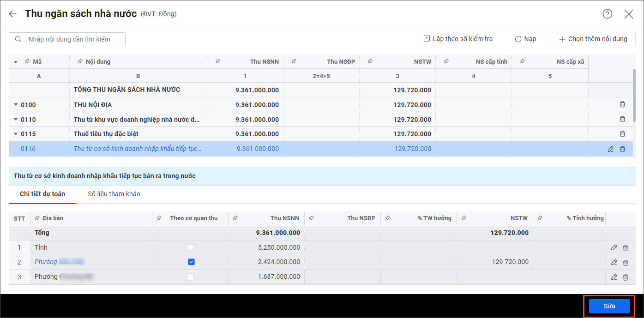Collapse the 0115 tree row
This screenshot has width=644, height=318.
pos(16,134)
